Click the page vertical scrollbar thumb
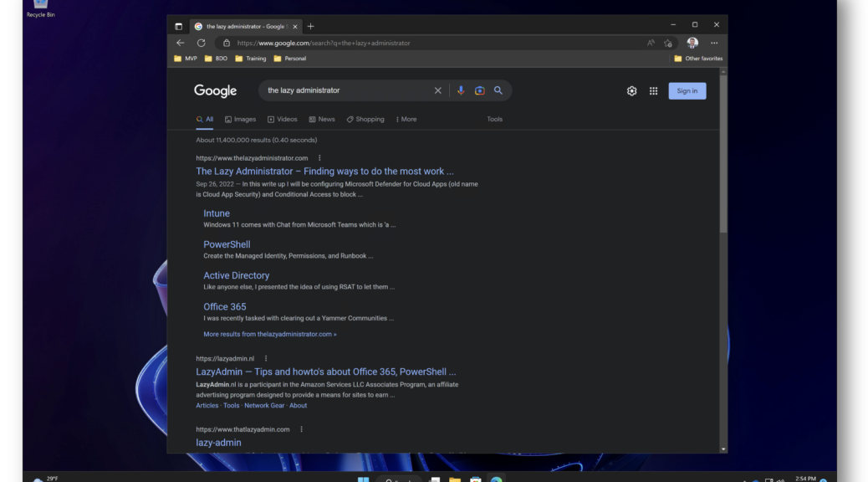 point(723,155)
